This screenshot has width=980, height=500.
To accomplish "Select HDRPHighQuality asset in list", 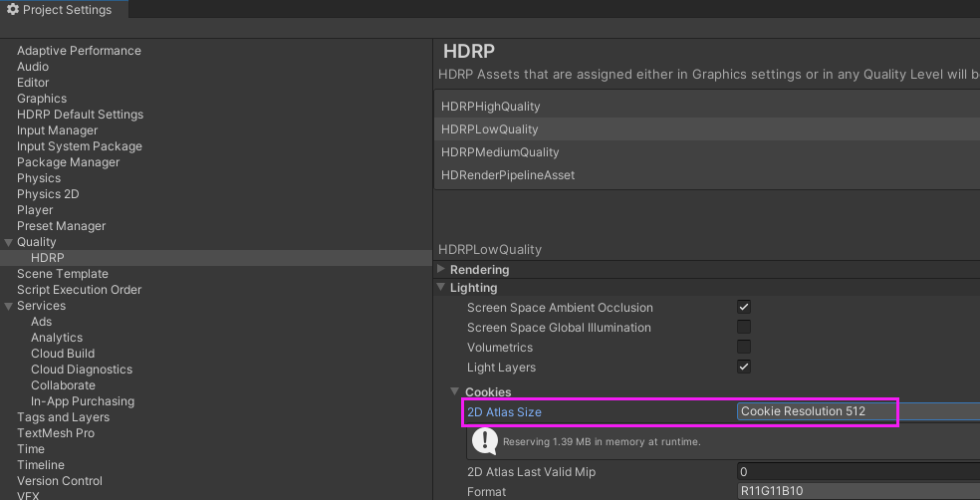I will coord(707,107).
